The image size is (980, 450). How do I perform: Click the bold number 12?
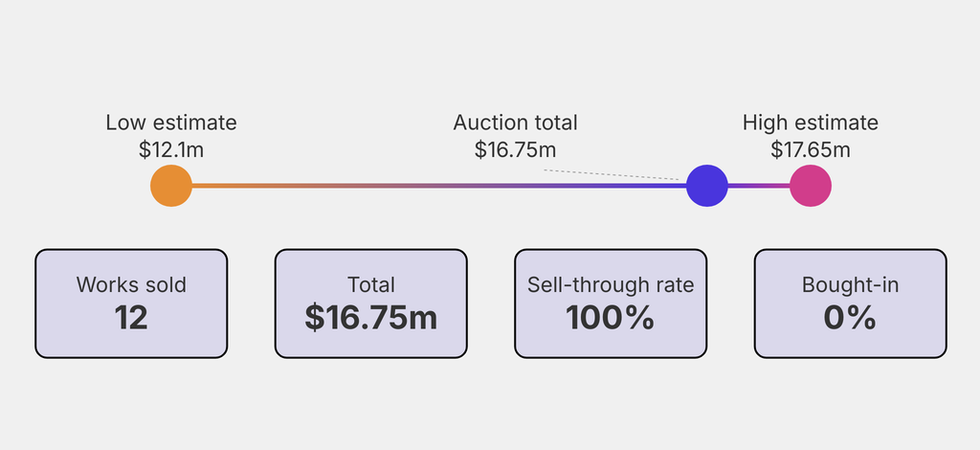pos(131,318)
